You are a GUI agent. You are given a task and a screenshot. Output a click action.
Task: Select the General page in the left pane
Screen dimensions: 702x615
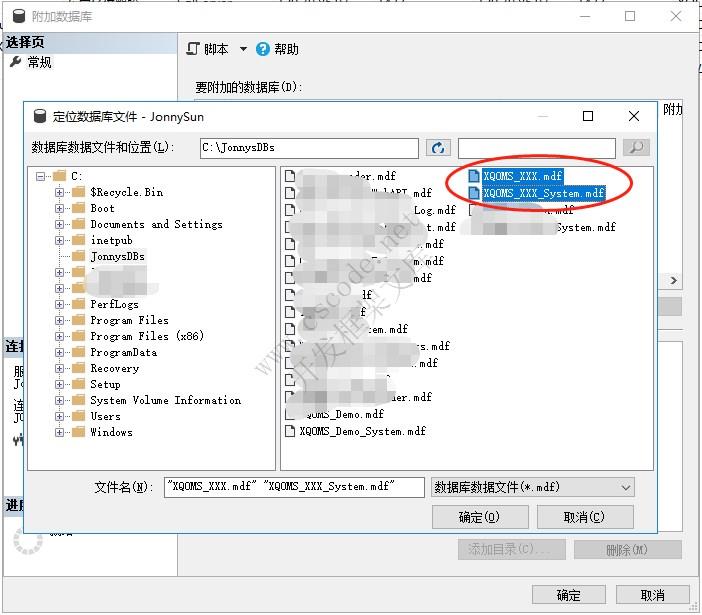(39, 62)
